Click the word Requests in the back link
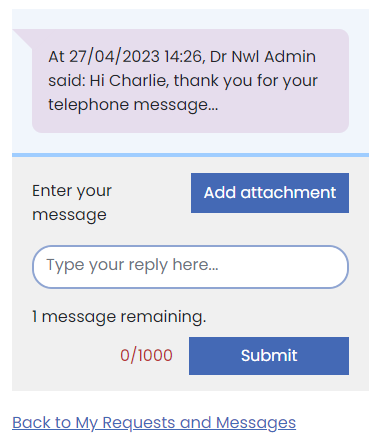 pos(139,423)
